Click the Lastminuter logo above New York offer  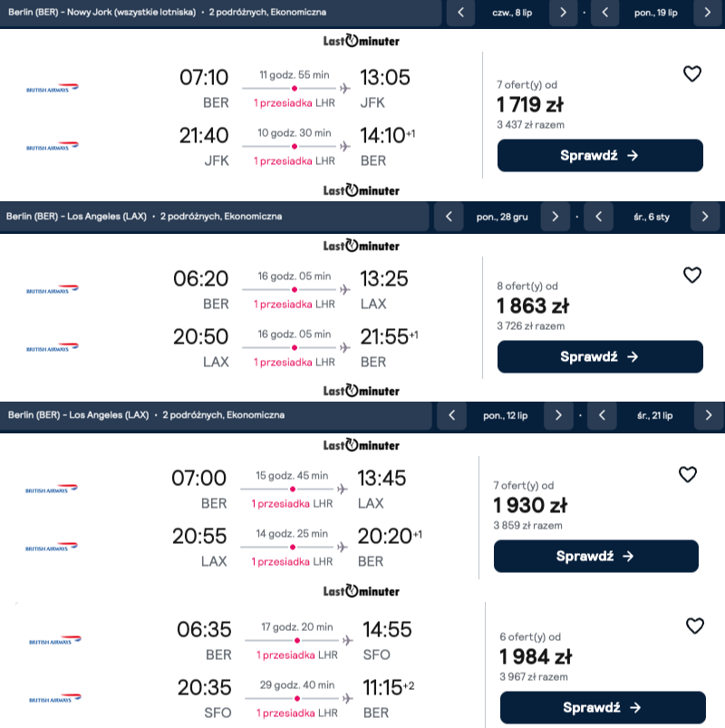tap(361, 41)
